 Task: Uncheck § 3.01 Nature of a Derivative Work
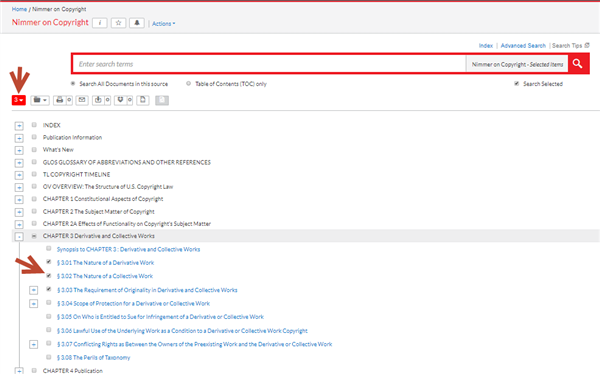pyautogui.click(x=49, y=262)
